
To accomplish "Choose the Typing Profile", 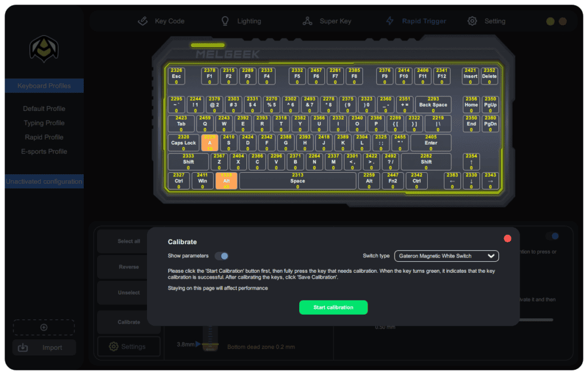I will pyautogui.click(x=44, y=123).
